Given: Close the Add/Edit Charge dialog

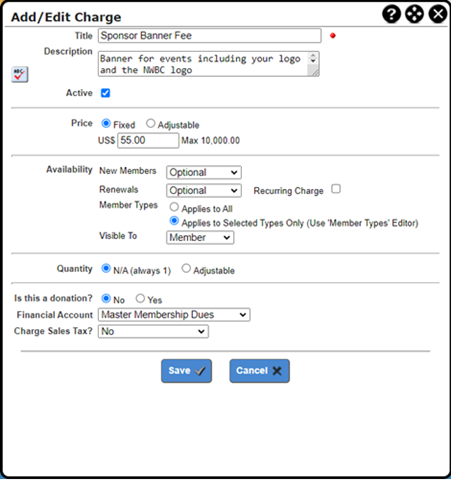Looking at the screenshot, I should (438, 14).
